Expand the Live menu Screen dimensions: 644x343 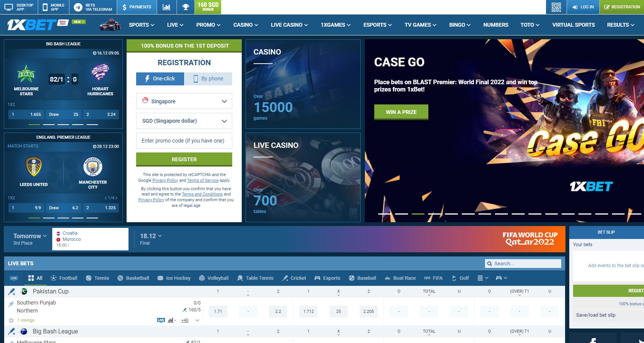(175, 25)
